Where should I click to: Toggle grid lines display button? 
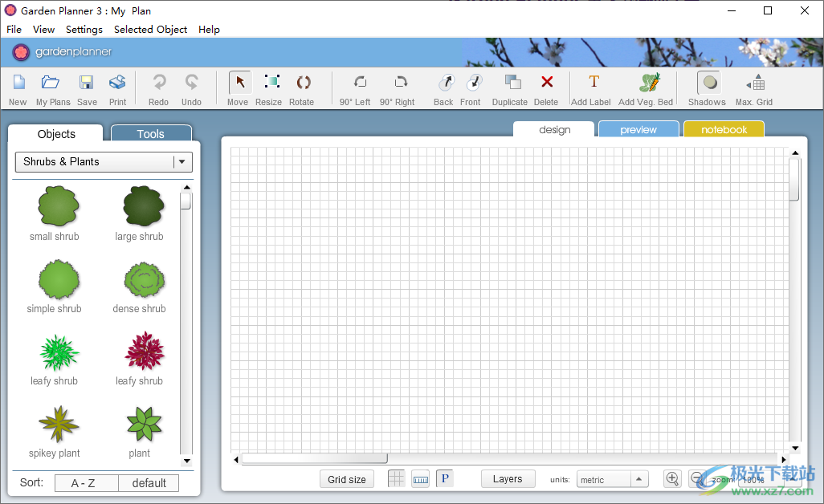click(396, 479)
